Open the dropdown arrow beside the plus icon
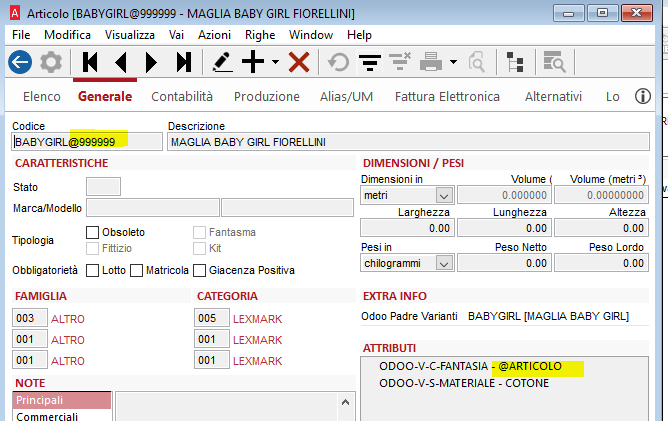The image size is (668, 421). pyautogui.click(x=275, y=62)
